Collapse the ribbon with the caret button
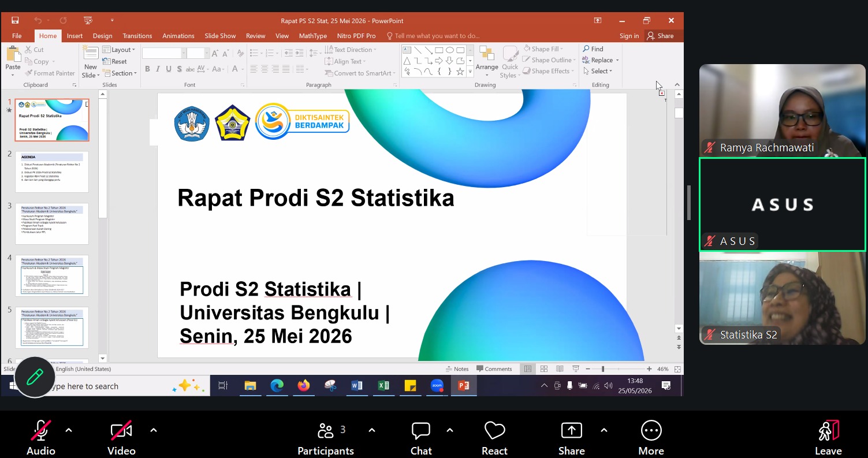This screenshot has width=868, height=458. (677, 85)
